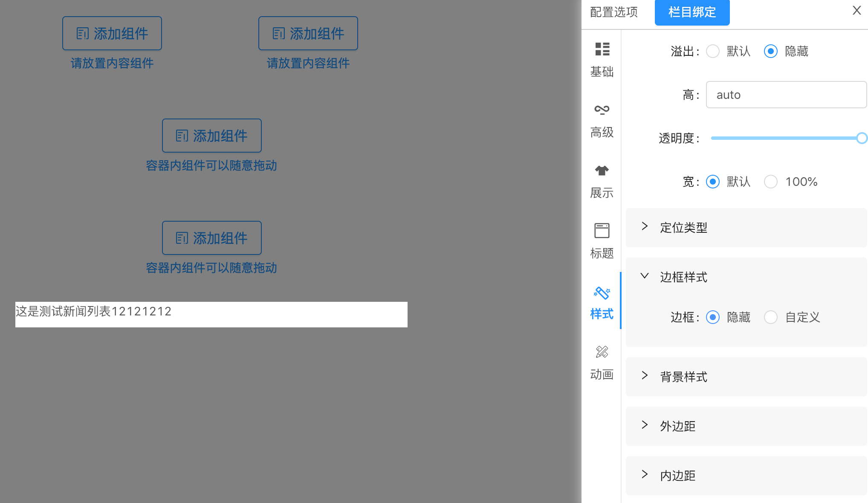Image resolution: width=868 pixels, height=503 pixels.
Task: Open the 展示 t-shirt icon section
Action: point(602,181)
